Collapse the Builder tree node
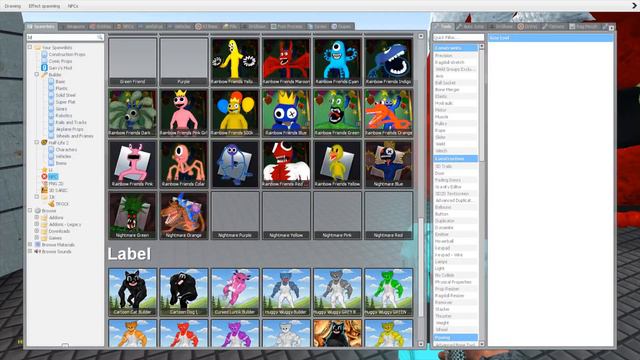The width and height of the screenshot is (640, 360). pos(37,75)
